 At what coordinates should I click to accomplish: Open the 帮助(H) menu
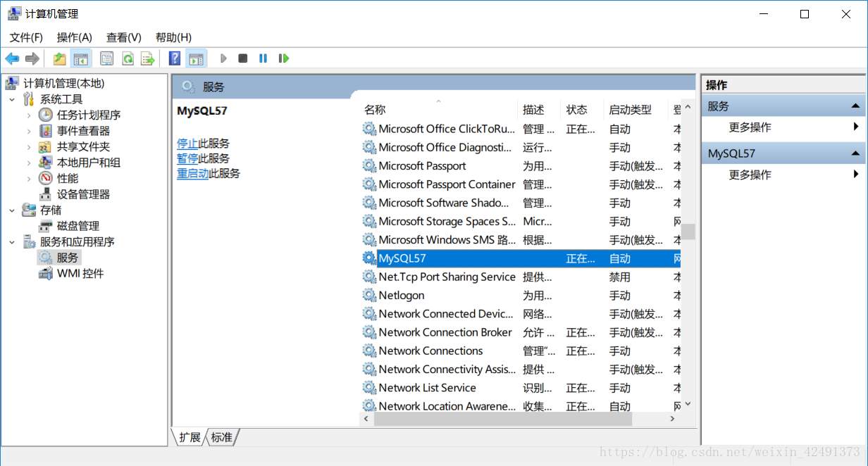point(173,37)
